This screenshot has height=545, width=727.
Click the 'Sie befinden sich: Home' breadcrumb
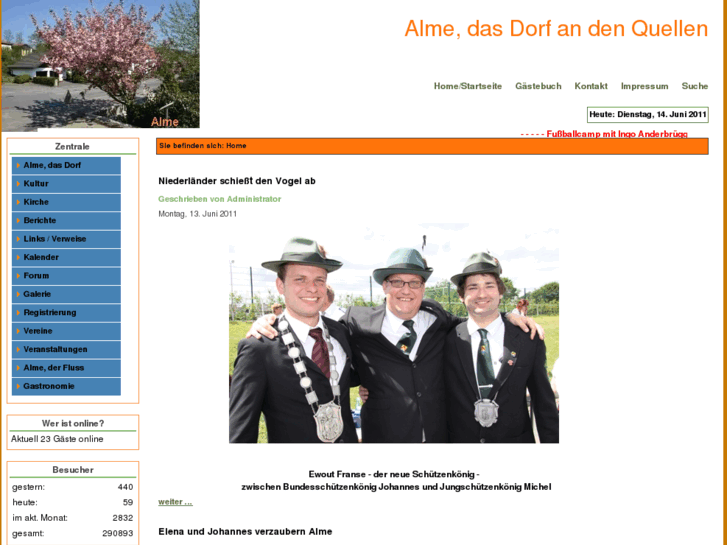click(203, 146)
